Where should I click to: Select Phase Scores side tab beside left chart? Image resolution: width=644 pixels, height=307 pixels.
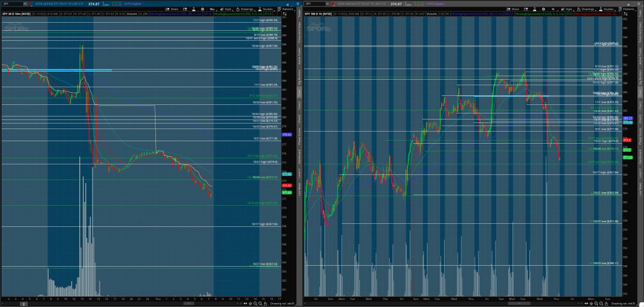pyautogui.click(x=299, y=137)
